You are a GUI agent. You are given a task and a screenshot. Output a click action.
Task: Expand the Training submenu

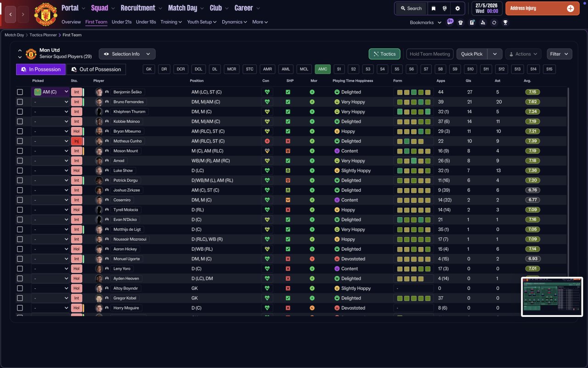click(x=171, y=22)
